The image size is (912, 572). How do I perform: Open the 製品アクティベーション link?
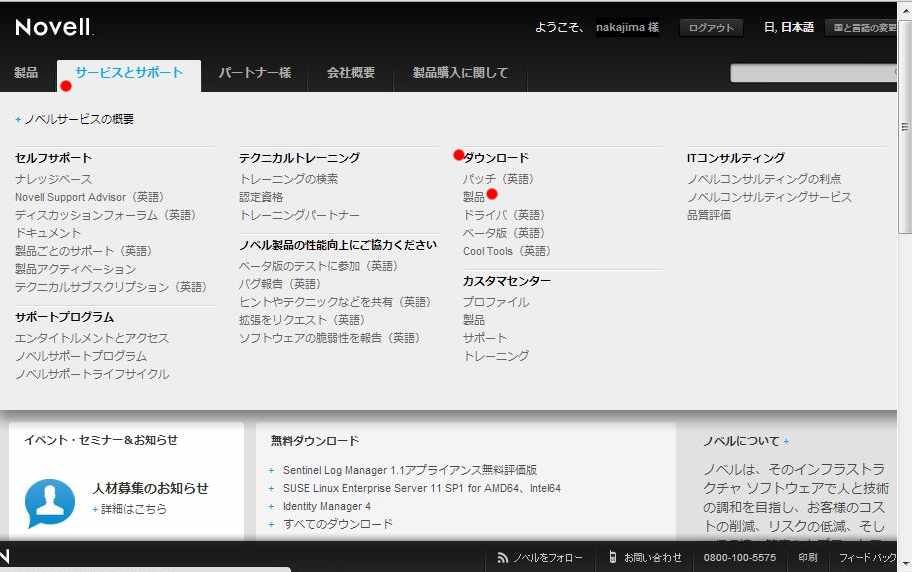pos(76,269)
